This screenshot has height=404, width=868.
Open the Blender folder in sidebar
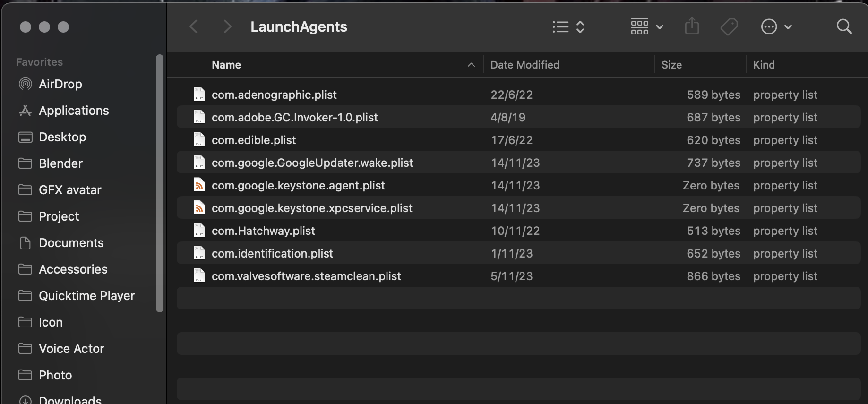coord(60,163)
